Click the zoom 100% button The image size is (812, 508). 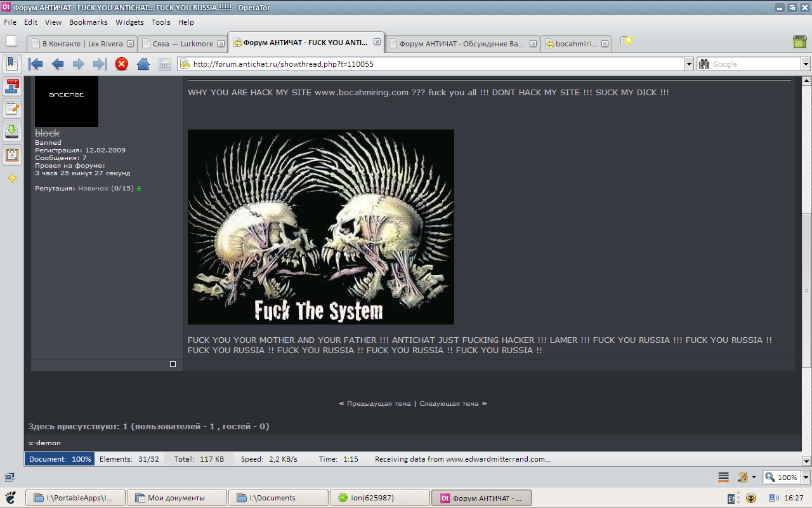point(782,478)
